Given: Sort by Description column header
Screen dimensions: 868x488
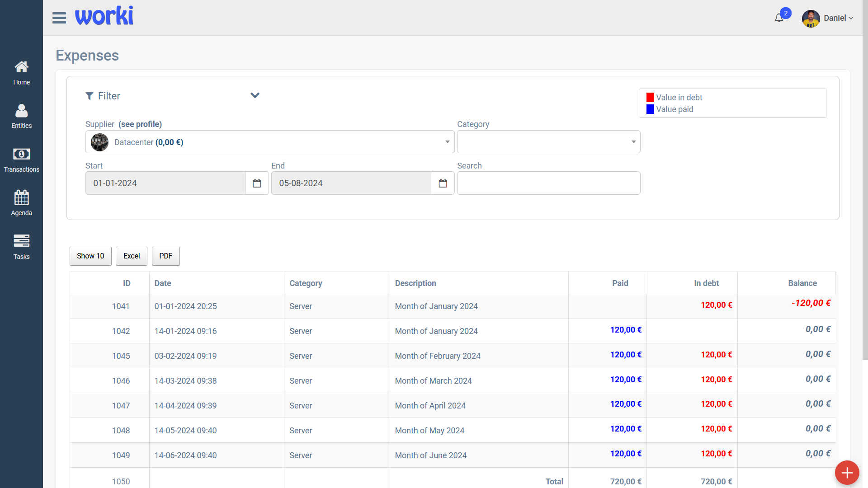Looking at the screenshot, I should click(x=479, y=283).
